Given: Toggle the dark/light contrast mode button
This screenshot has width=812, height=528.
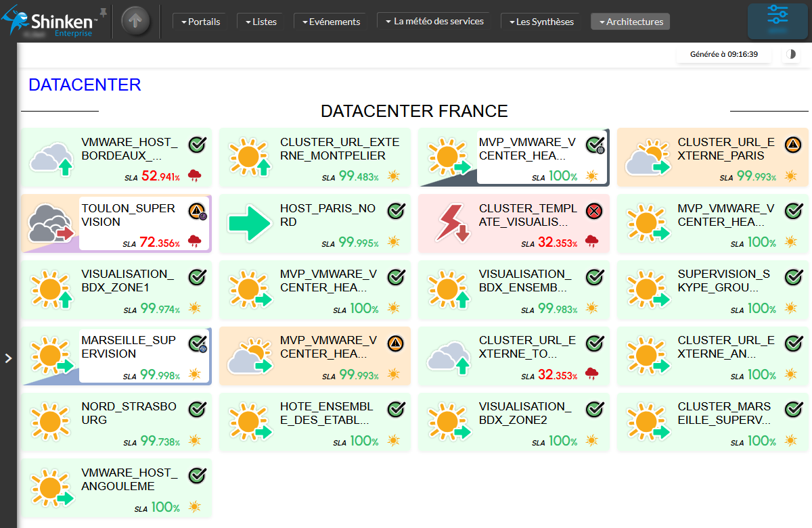Looking at the screenshot, I should (790, 55).
